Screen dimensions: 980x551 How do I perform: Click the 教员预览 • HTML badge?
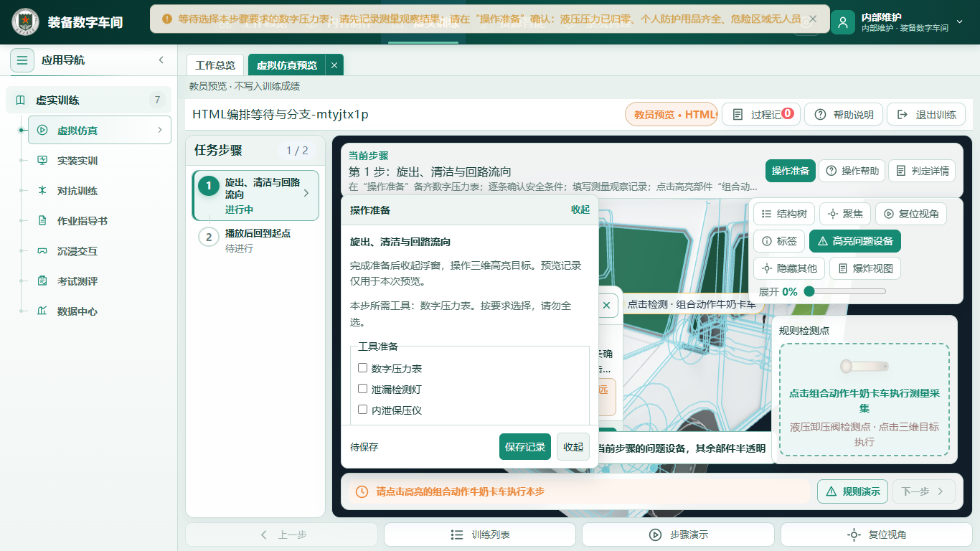click(672, 115)
